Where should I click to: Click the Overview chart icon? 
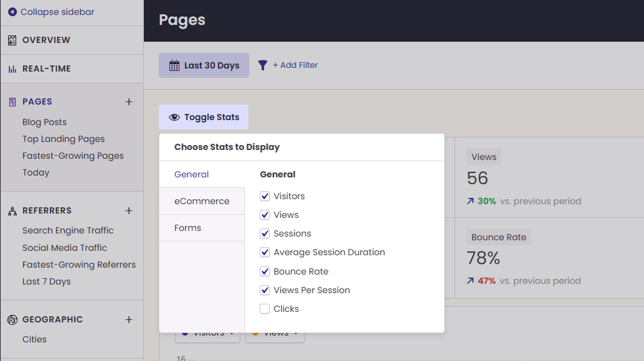click(12, 40)
